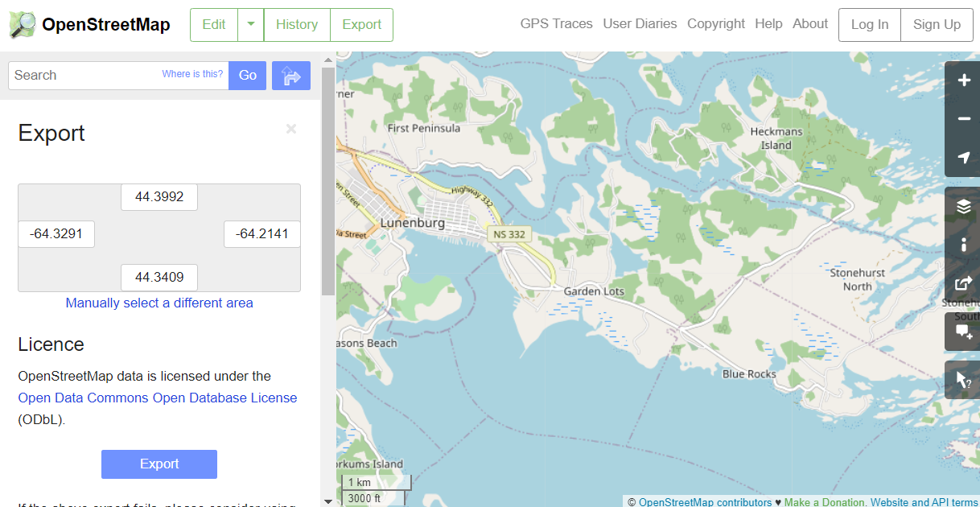Expand the Edit dropdown arrow
This screenshot has width=980, height=507.
[x=251, y=25]
